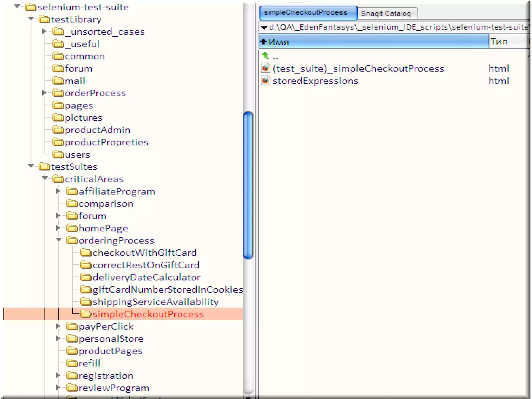Open the path history dropdown arrow

(x=264, y=27)
